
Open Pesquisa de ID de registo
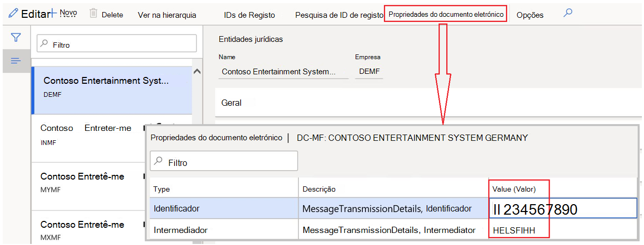pyautogui.click(x=339, y=15)
